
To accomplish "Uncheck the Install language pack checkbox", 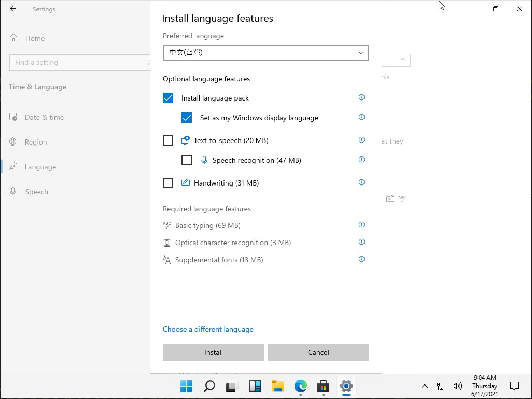I will 168,98.
